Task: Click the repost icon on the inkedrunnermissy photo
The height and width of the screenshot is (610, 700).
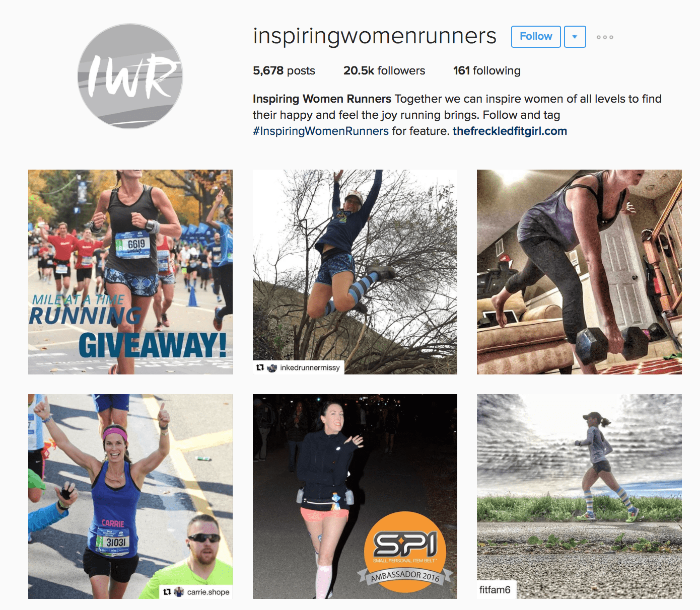Action: tap(260, 367)
